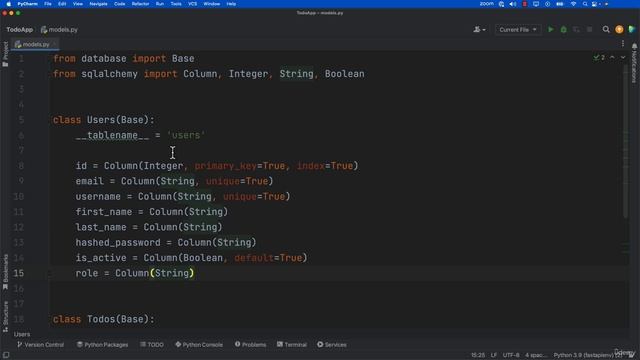Close the models.py editor tab
Viewport: 640px width, 360px height.
(x=55, y=44)
